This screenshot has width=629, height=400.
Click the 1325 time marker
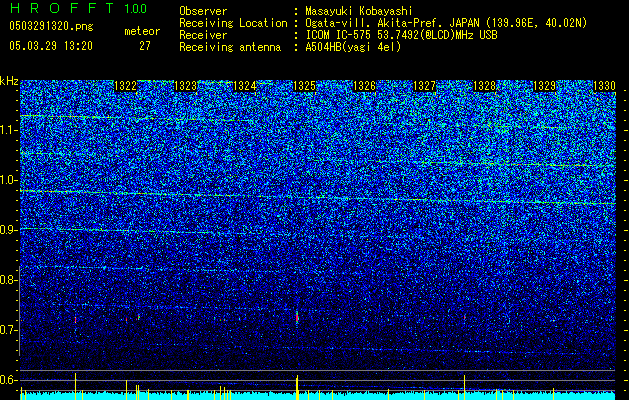(x=305, y=86)
